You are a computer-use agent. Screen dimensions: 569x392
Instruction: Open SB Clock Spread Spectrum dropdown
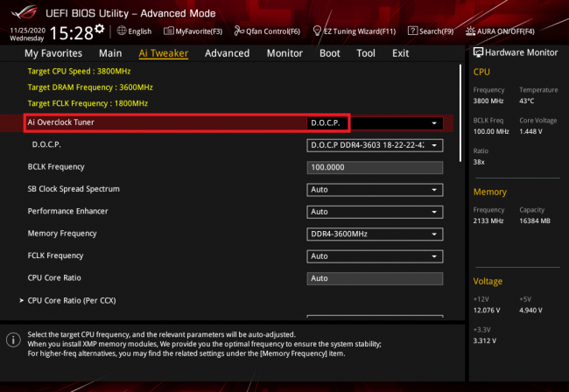tap(375, 190)
